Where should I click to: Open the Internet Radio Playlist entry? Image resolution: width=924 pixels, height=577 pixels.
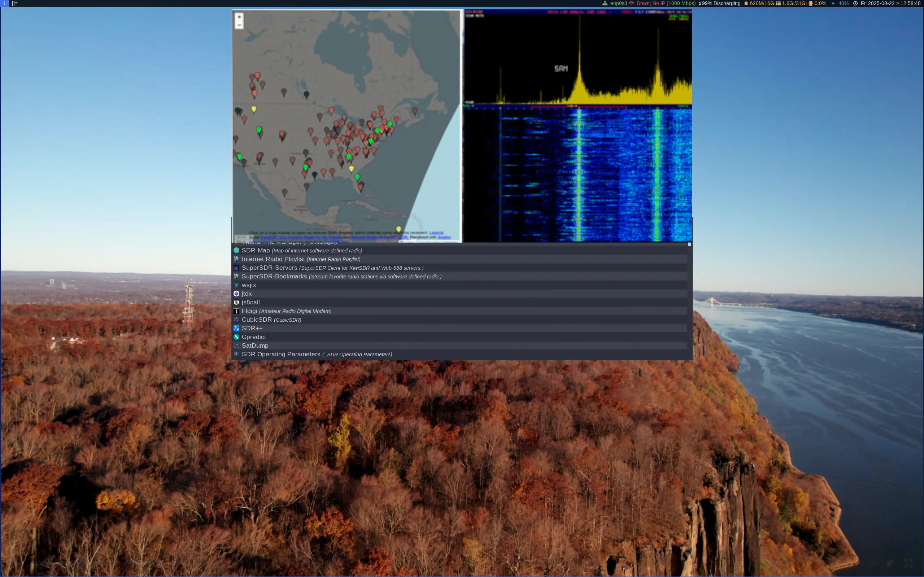(273, 259)
